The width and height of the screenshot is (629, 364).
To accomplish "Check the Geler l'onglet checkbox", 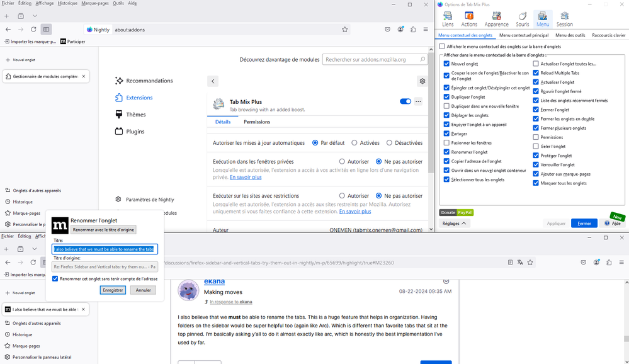I will [536, 146].
